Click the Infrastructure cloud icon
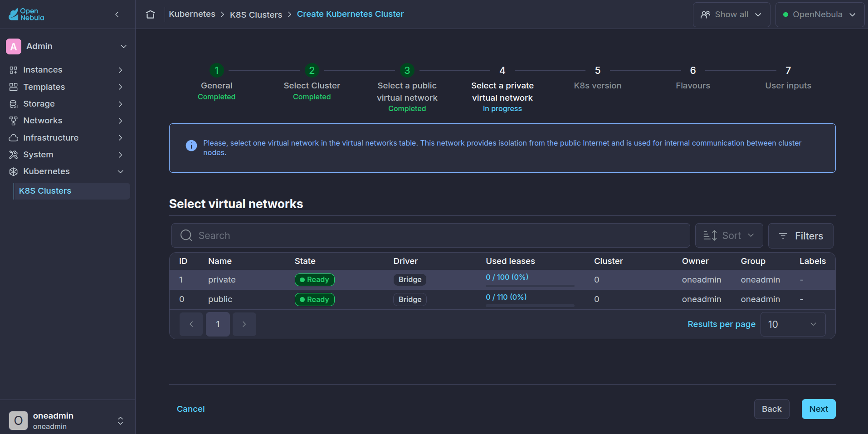The image size is (868, 434). point(14,137)
